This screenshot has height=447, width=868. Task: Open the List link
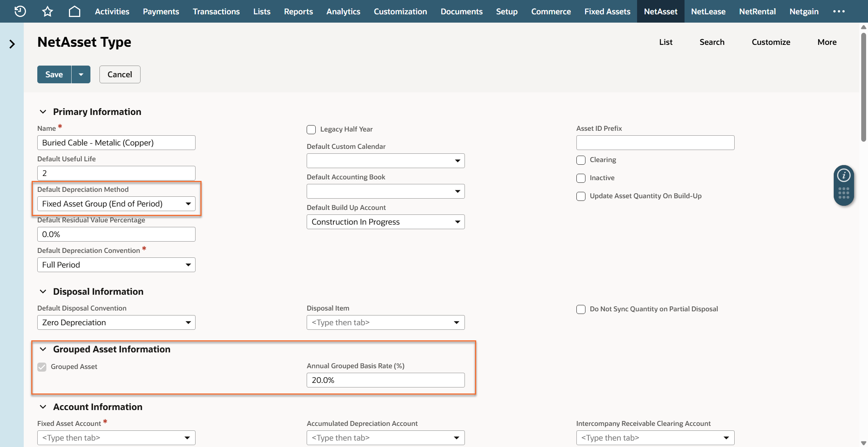pos(666,42)
